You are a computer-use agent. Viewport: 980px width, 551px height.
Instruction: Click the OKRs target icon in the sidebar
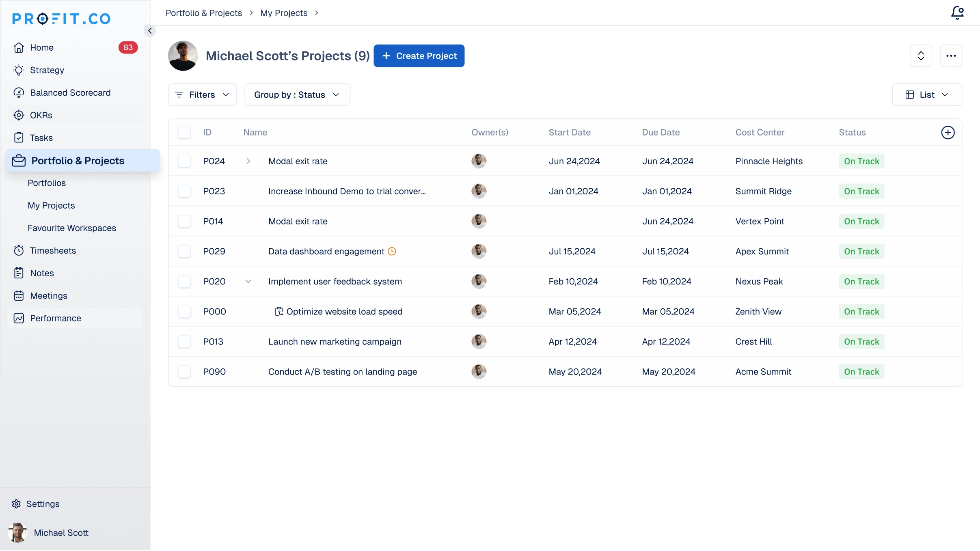(19, 115)
